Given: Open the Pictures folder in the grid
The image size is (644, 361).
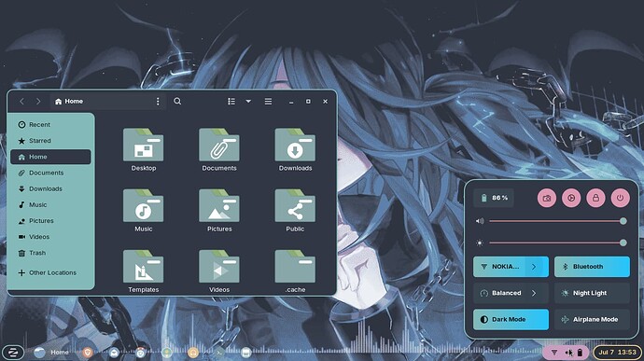Looking at the screenshot, I should pyautogui.click(x=219, y=210).
